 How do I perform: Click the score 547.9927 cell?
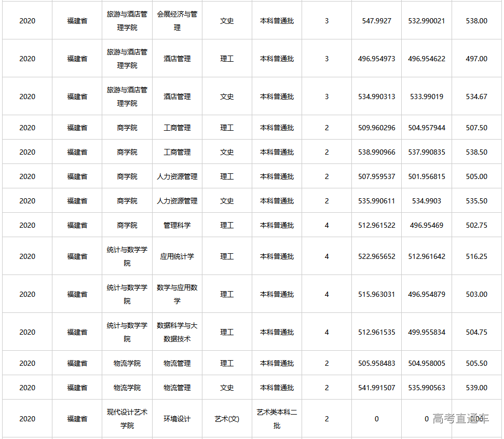pyautogui.click(x=376, y=20)
